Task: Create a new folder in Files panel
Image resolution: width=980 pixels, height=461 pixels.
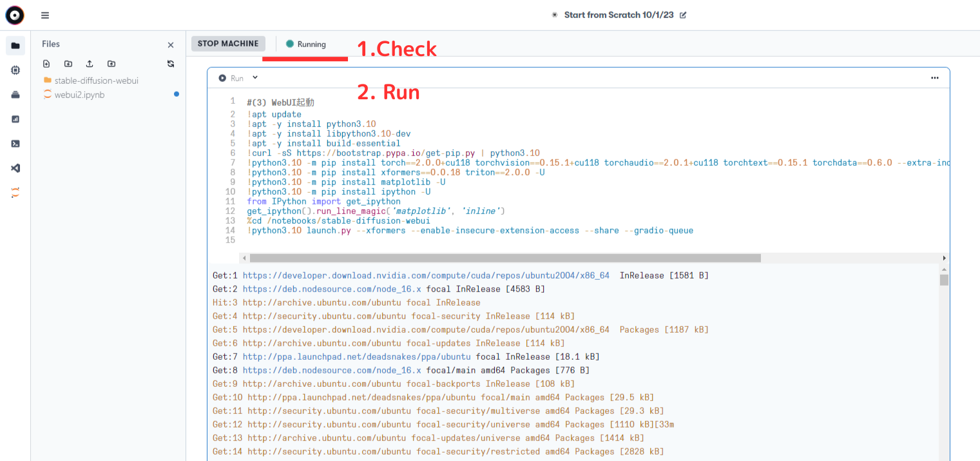Action: point(68,63)
